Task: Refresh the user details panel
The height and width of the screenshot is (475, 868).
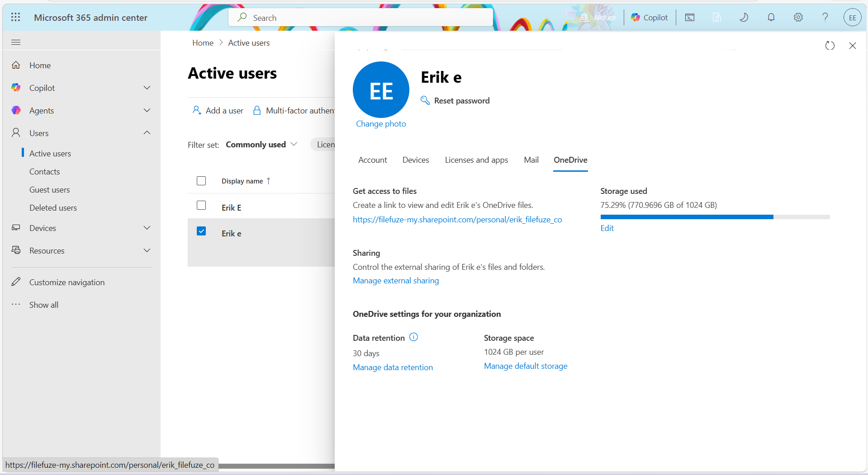Action: point(830,46)
